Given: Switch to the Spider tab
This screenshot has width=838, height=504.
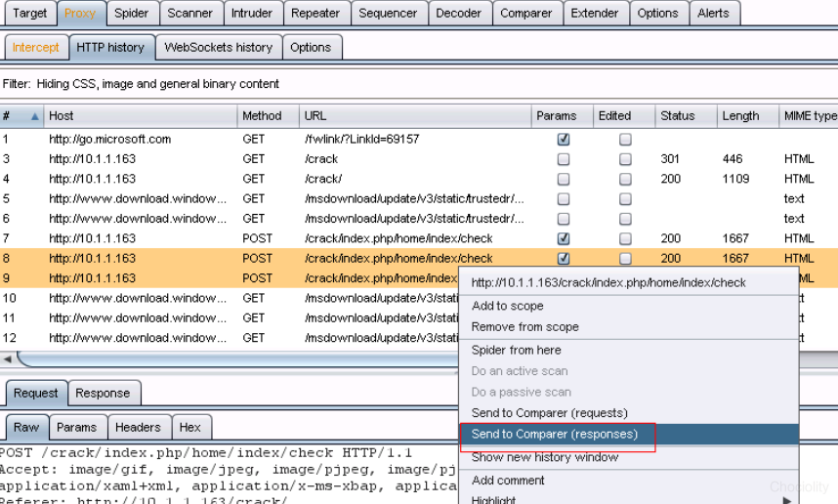Looking at the screenshot, I should (132, 13).
